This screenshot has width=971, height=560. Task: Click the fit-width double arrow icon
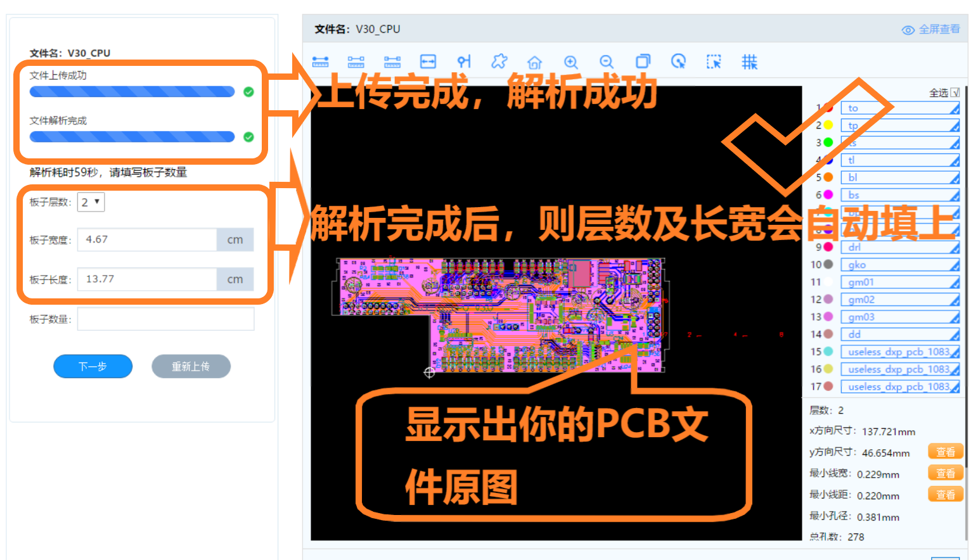(x=428, y=61)
